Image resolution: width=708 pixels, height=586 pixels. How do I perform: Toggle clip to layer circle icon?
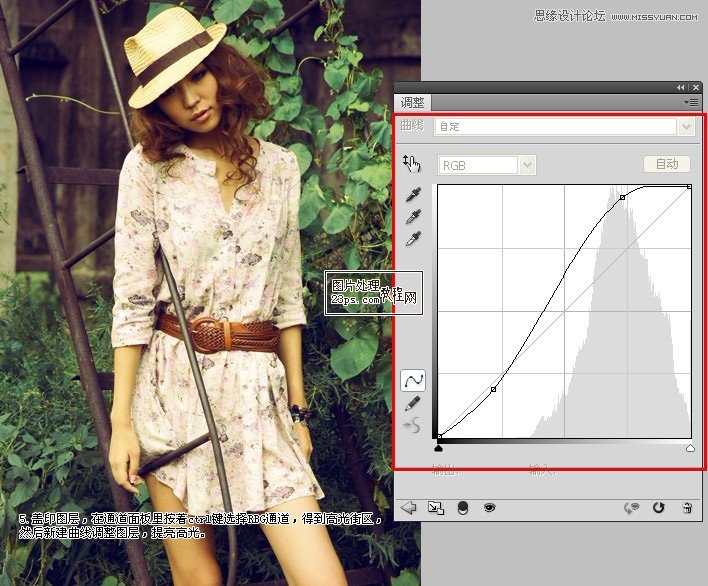point(463,508)
